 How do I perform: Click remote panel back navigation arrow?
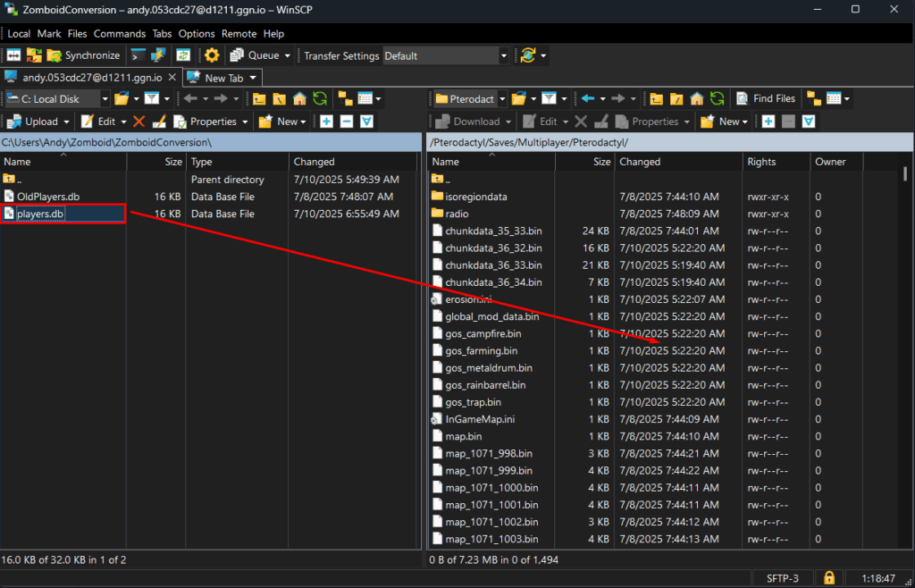coord(587,99)
